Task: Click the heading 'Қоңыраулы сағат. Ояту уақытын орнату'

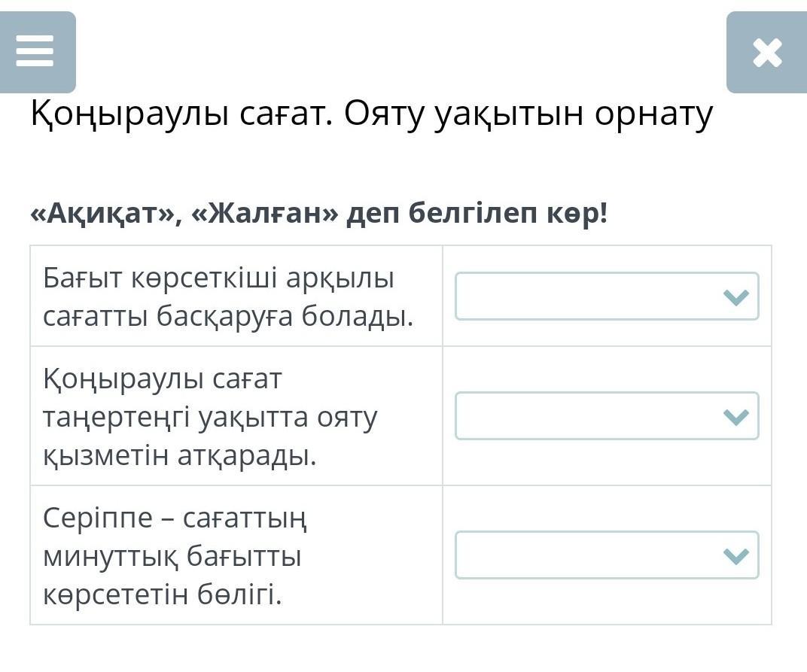Action: click(371, 114)
